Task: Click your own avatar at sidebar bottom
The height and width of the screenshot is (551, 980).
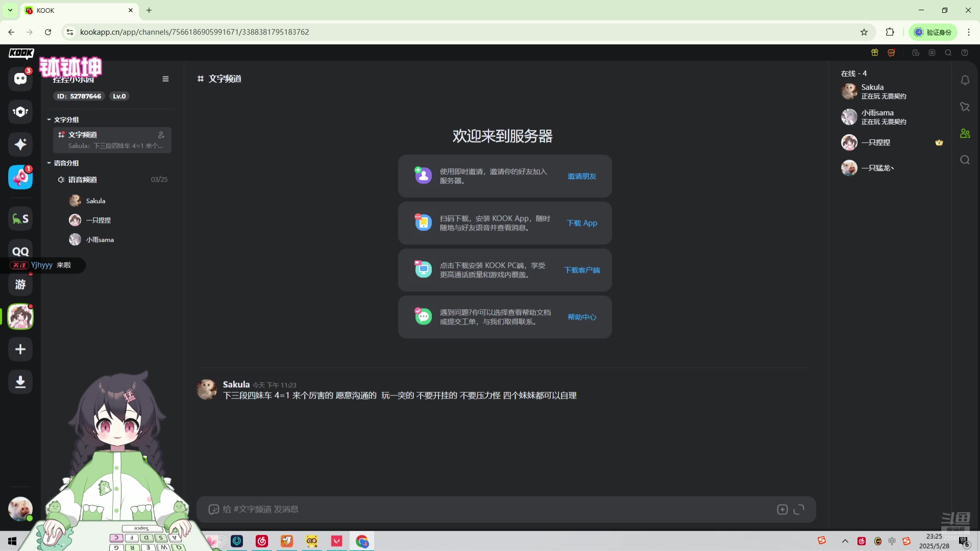Action: coord(20,509)
